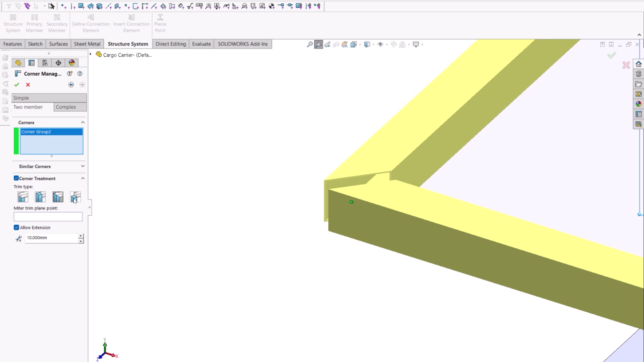Expand the Similar Corners section
Viewport: 644px width, 362px height.
pyautogui.click(x=83, y=166)
